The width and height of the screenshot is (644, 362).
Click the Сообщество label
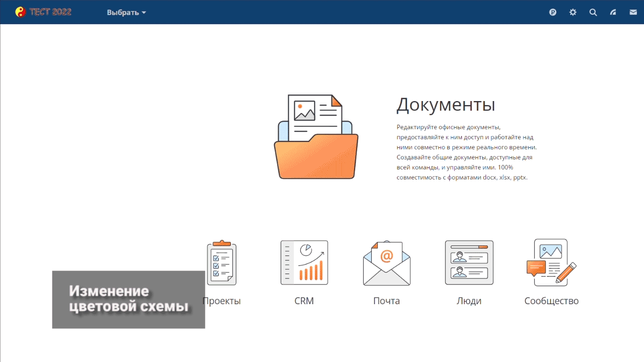click(551, 301)
